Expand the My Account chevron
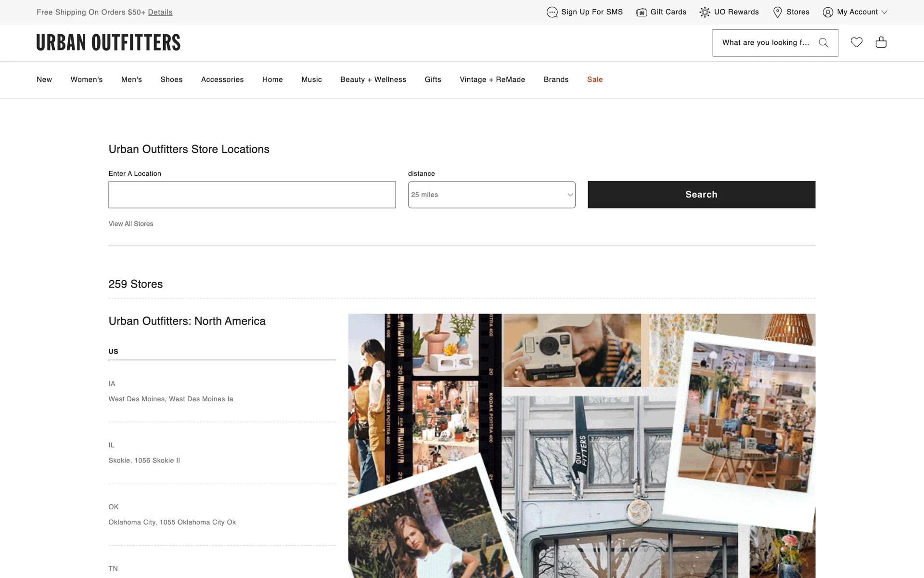Screen dimensions: 924x578 (884, 13)
